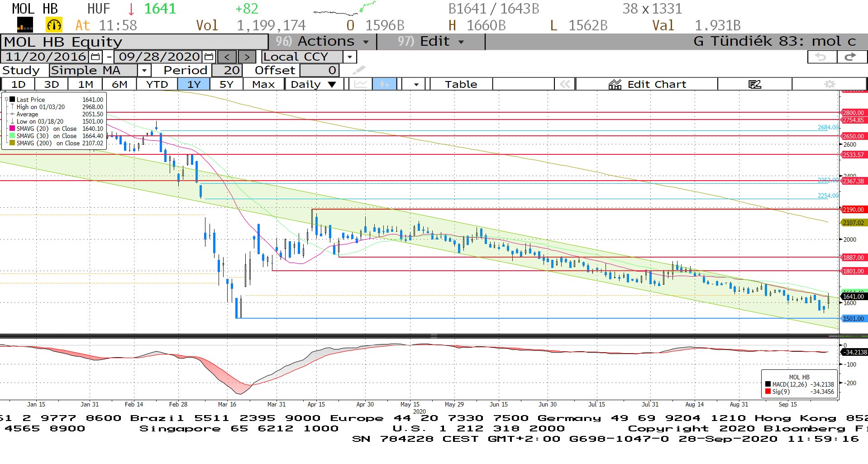Click the 2800.00 price level marker
This screenshot has height=464, width=868.
853,113
